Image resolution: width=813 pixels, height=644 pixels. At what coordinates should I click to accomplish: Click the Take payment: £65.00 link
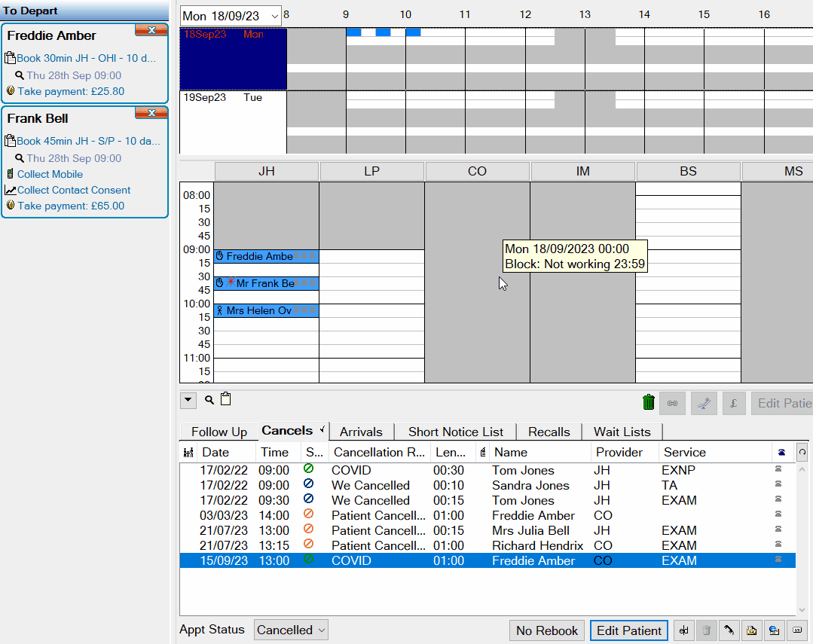coord(71,206)
